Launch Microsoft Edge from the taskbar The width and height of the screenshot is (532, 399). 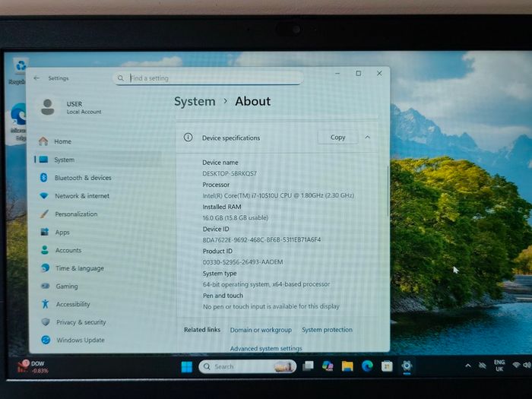tap(367, 366)
